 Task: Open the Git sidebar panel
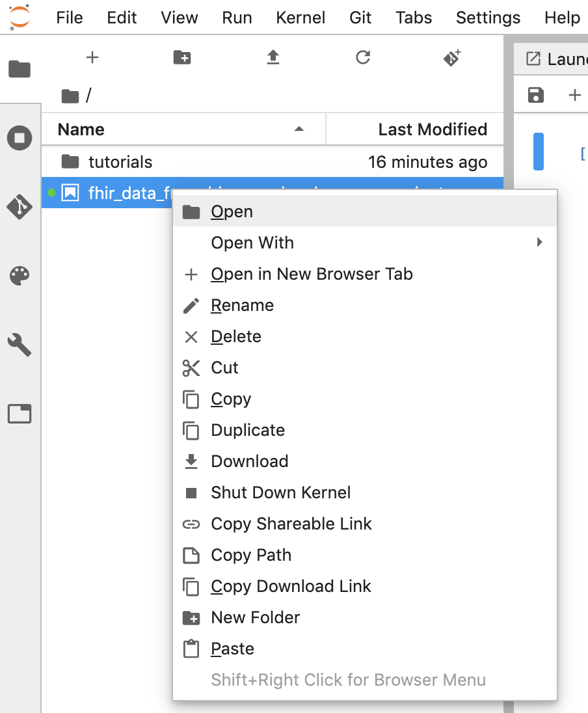(x=20, y=207)
